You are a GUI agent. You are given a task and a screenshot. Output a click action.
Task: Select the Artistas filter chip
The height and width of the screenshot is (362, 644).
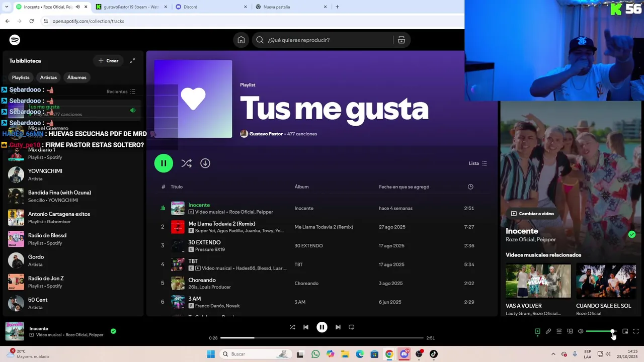click(49, 77)
